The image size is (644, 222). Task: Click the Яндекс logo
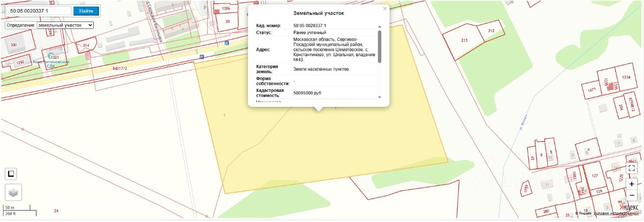click(x=628, y=206)
